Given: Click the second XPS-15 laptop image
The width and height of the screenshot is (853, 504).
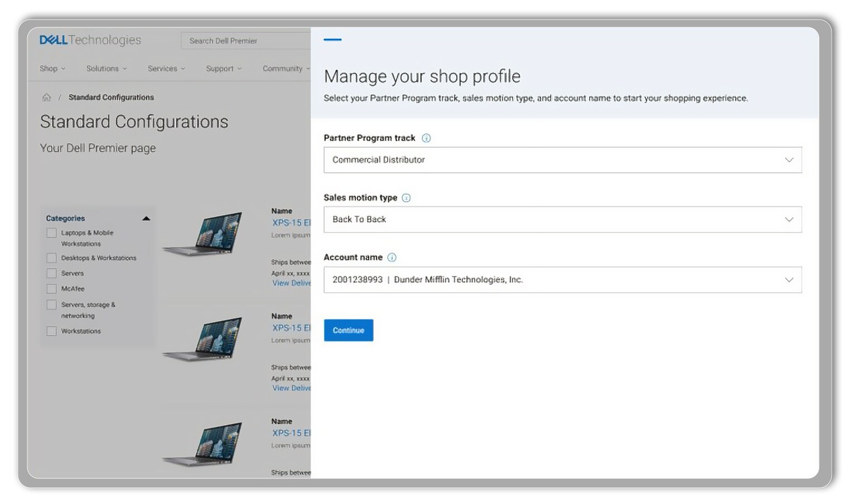Looking at the screenshot, I should tap(203, 338).
